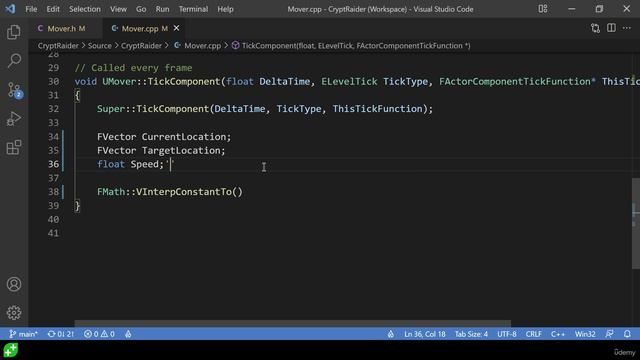Open the View menu
The height and width of the screenshot is (360, 640).
[x=118, y=9]
